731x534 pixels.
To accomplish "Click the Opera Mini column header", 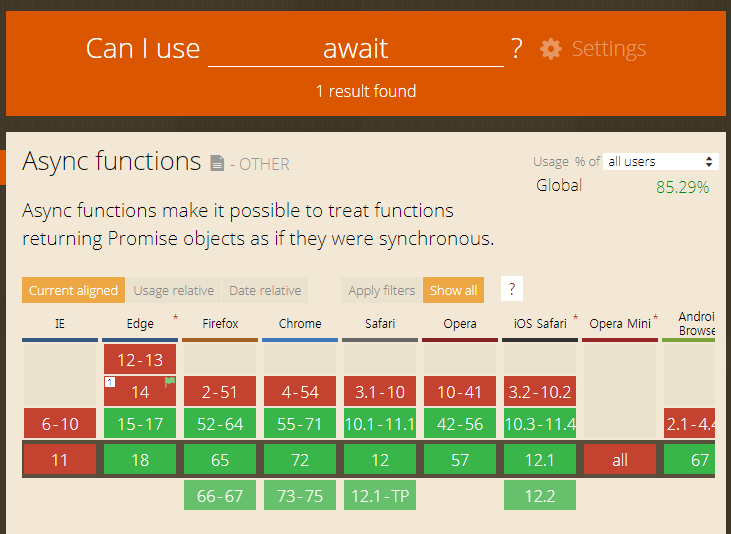I will click(620, 324).
